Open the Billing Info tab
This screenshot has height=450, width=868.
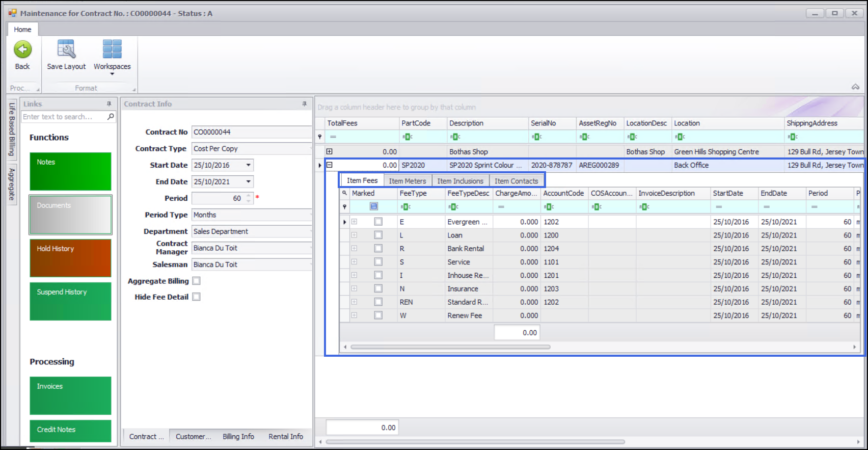coord(238,436)
